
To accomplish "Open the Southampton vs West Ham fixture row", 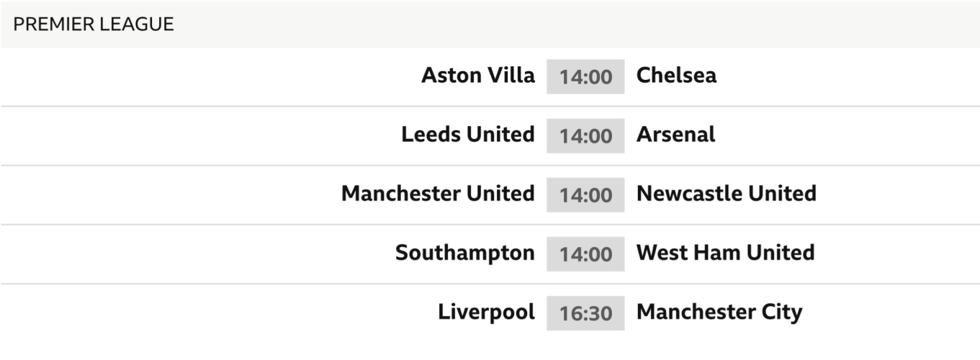I will (x=216, y=253).
